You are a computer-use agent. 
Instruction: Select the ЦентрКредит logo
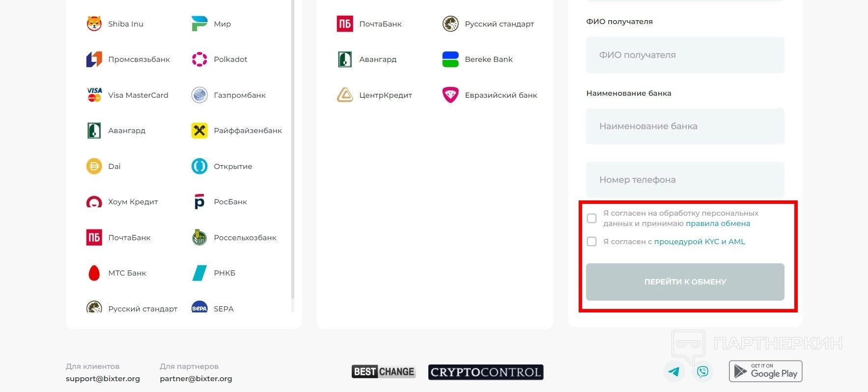pyautogui.click(x=345, y=95)
